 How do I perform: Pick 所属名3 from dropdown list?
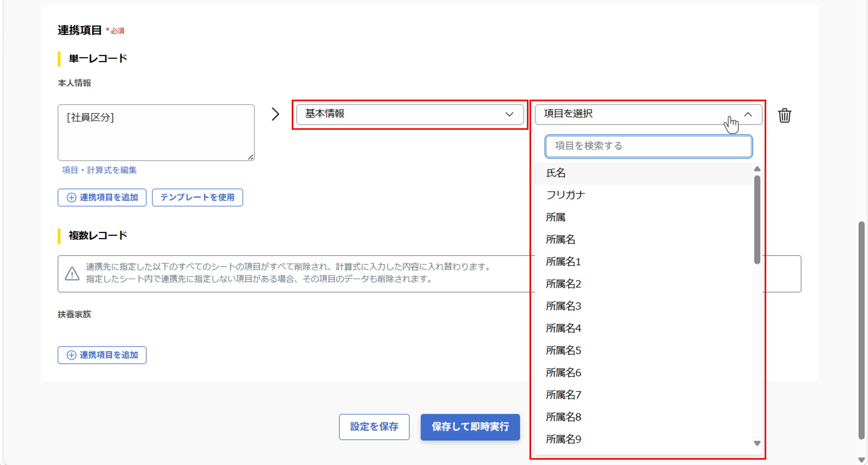tap(644, 306)
